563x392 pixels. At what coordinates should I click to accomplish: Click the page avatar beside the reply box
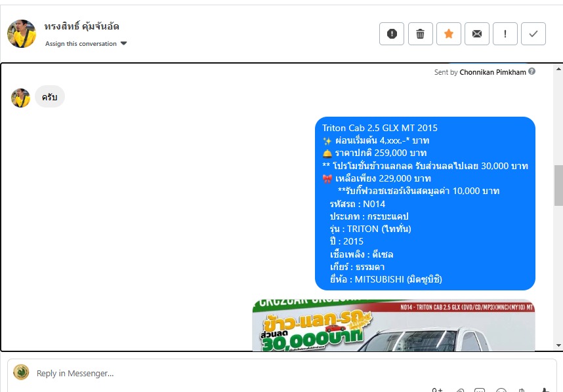(x=21, y=372)
